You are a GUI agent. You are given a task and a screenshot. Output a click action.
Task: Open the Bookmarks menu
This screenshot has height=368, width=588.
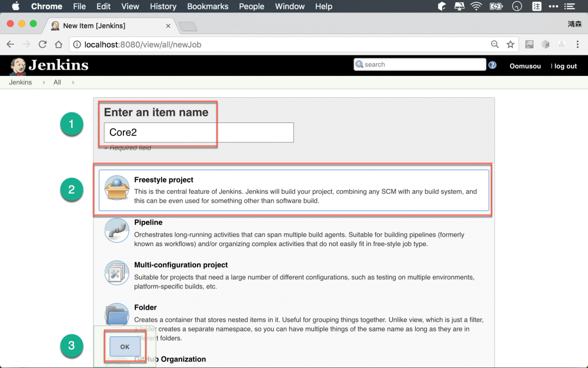(x=208, y=6)
